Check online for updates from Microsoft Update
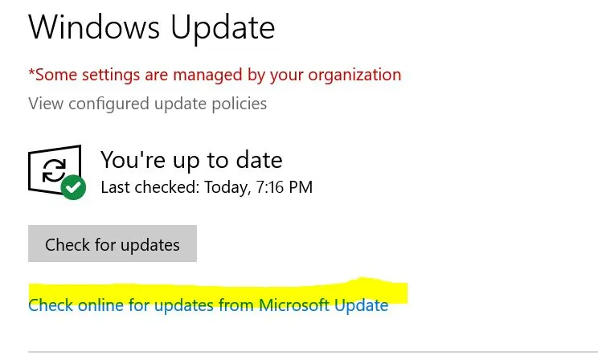Viewport: 598px width, 364px height. click(x=208, y=305)
